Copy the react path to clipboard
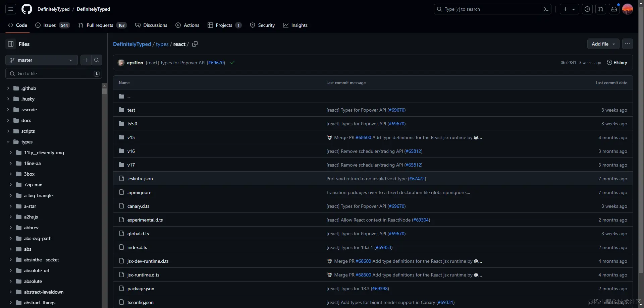The height and width of the screenshot is (308, 644). pos(195,44)
